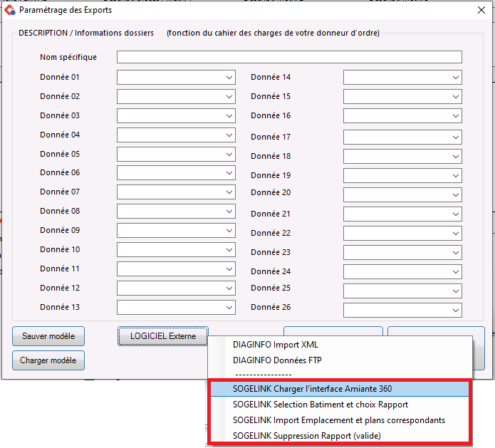Choose DIAGINFO Import XML menu entry
Image resolution: width=495 pixels, height=448 pixels.
point(340,345)
